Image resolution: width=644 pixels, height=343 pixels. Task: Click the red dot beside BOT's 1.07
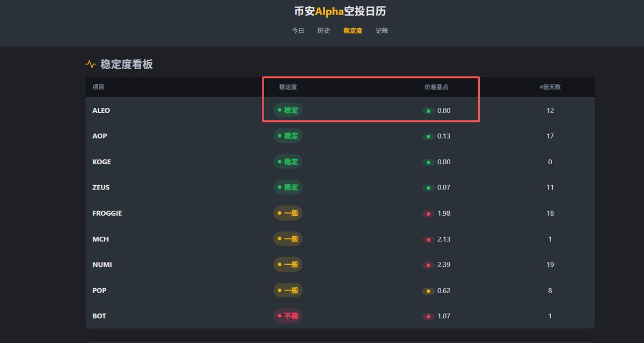click(428, 316)
